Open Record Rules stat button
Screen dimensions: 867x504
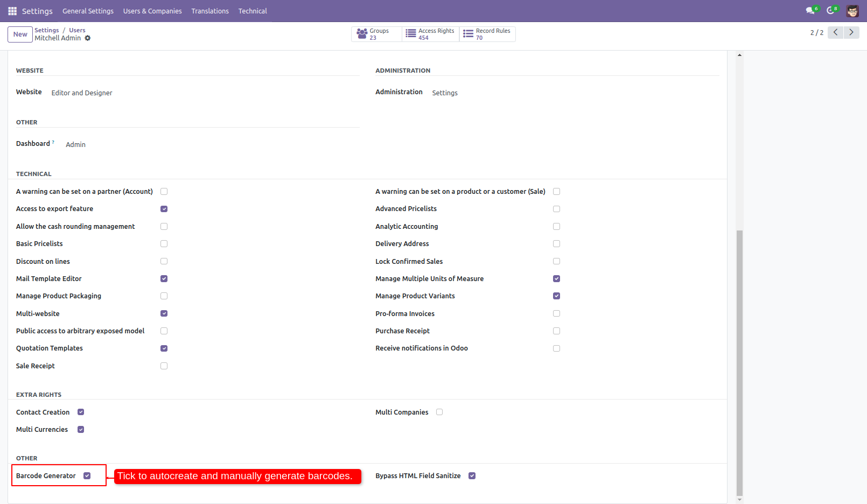[487, 34]
